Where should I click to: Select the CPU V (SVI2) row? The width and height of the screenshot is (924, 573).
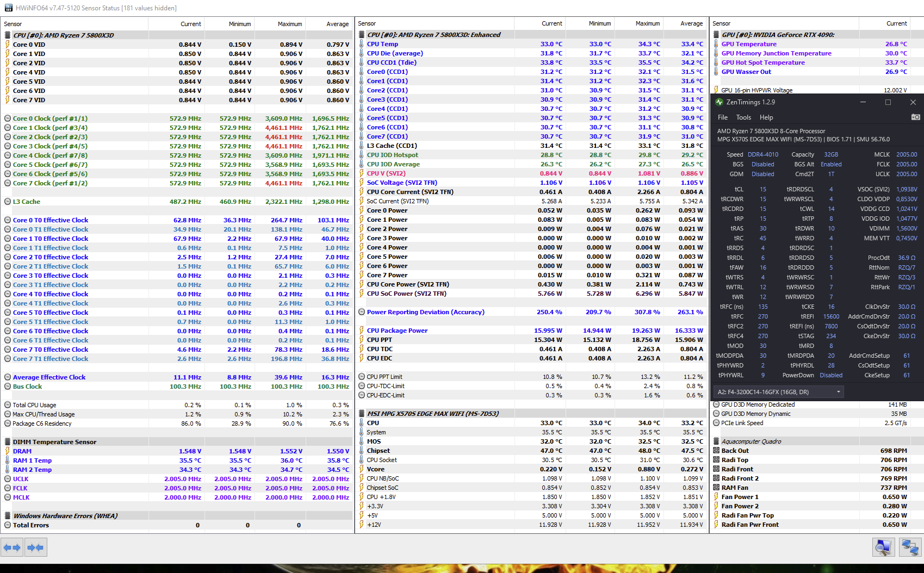coord(531,173)
